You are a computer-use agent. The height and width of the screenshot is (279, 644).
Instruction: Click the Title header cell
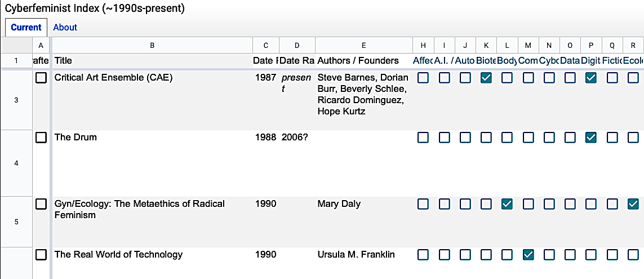152,60
